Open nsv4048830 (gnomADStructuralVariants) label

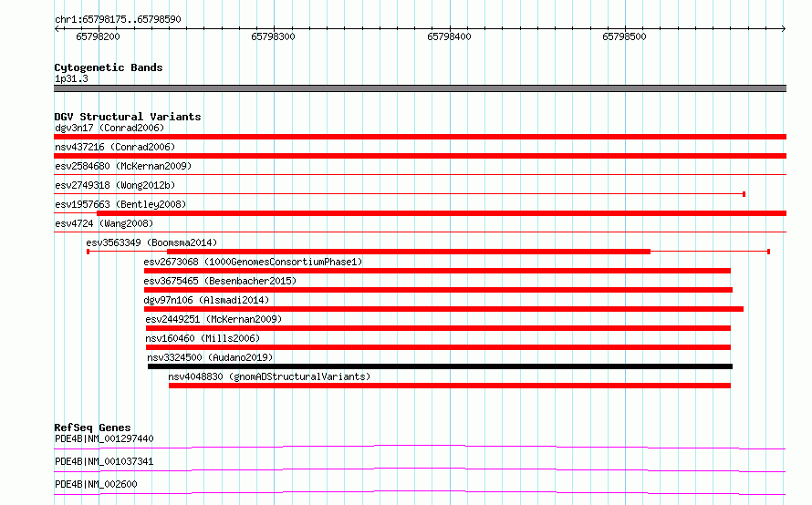click(269, 376)
